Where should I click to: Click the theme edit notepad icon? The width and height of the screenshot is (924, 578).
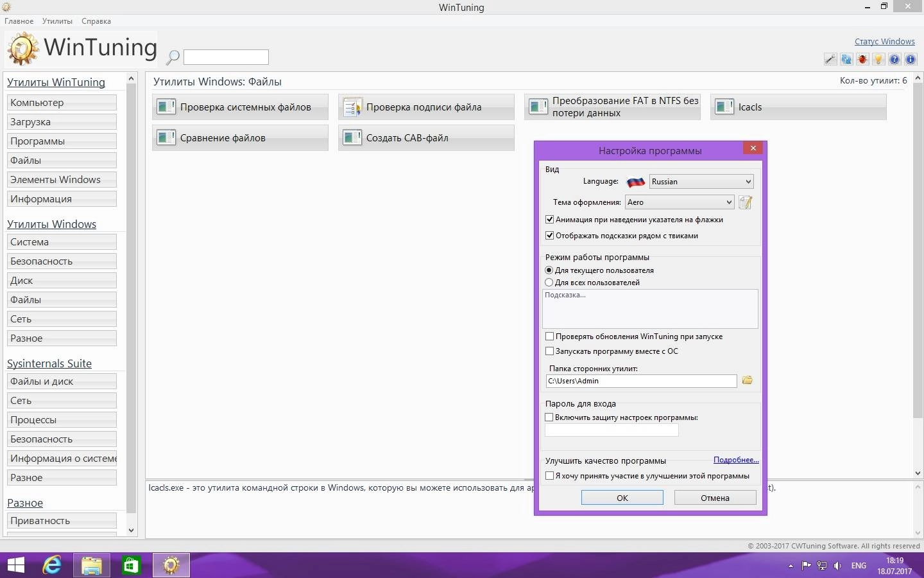pyautogui.click(x=745, y=202)
